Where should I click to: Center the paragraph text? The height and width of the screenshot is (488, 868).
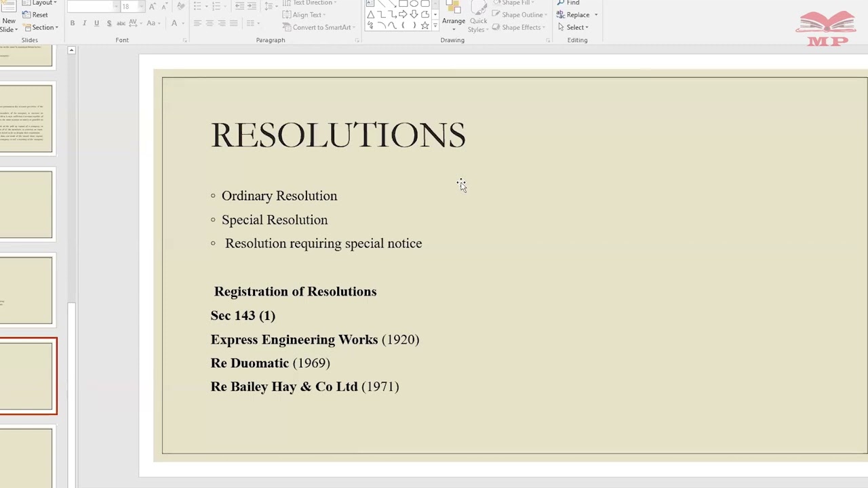210,23
